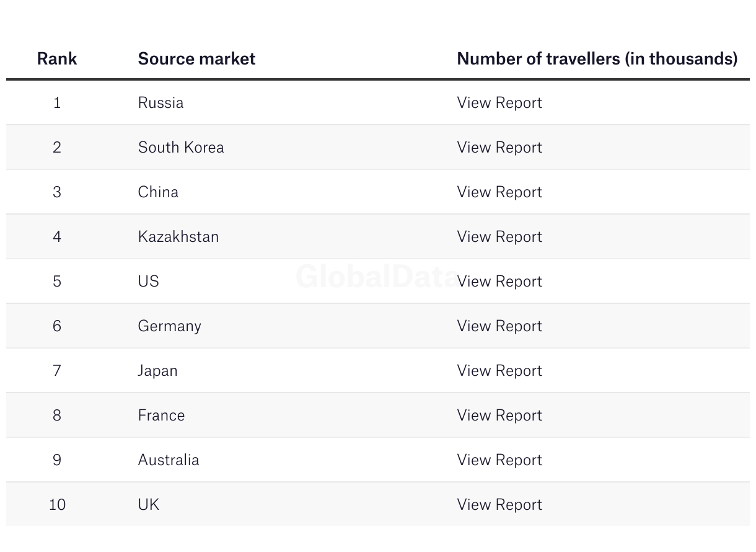The height and width of the screenshot is (552, 756).
Task: Open the View Report link for France
Action: pyautogui.click(x=499, y=415)
